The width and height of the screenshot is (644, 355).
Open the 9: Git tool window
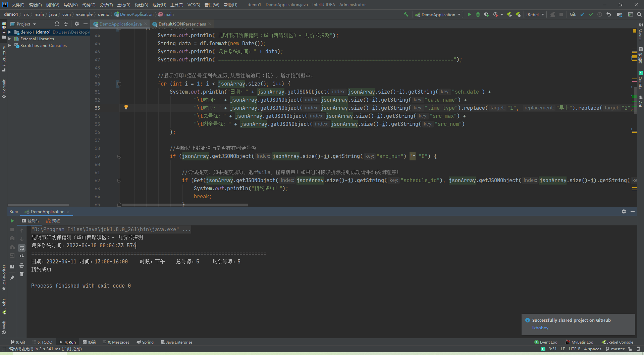18,342
